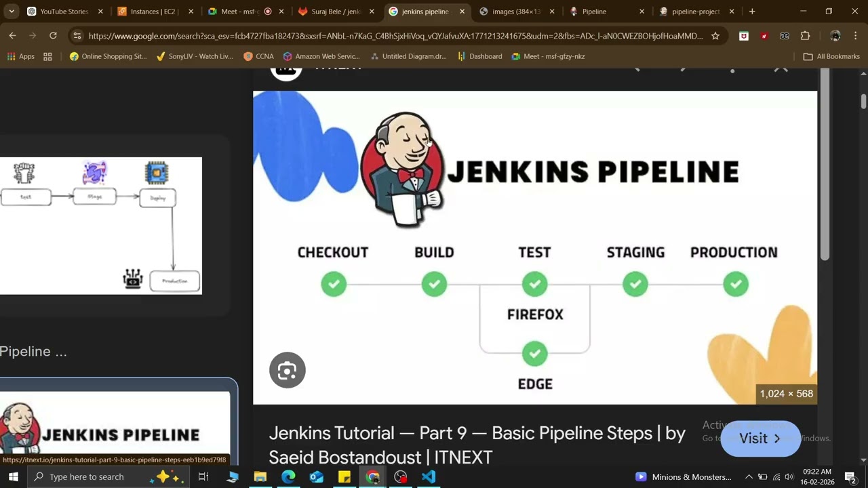The height and width of the screenshot is (488, 868).
Task: Close the jenkins pipeline tab
Action: coord(462,12)
